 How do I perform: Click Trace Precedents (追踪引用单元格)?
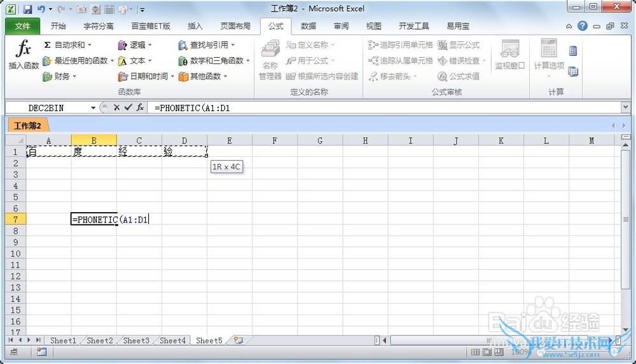[400, 45]
